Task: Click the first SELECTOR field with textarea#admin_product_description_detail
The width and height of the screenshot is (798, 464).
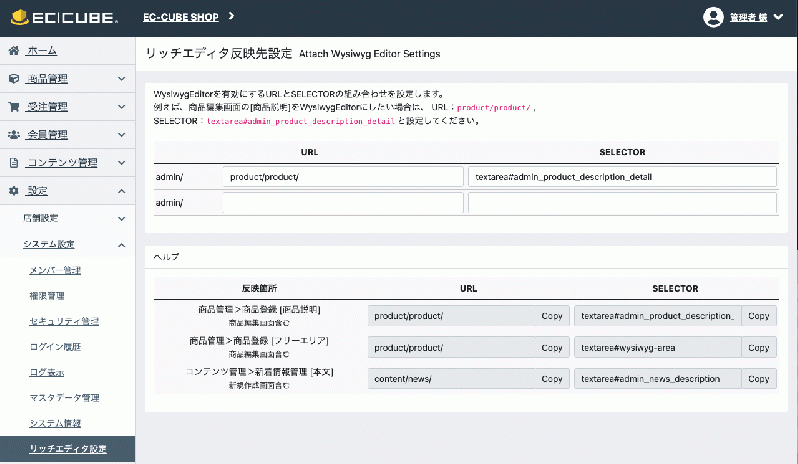Action: 622,177
